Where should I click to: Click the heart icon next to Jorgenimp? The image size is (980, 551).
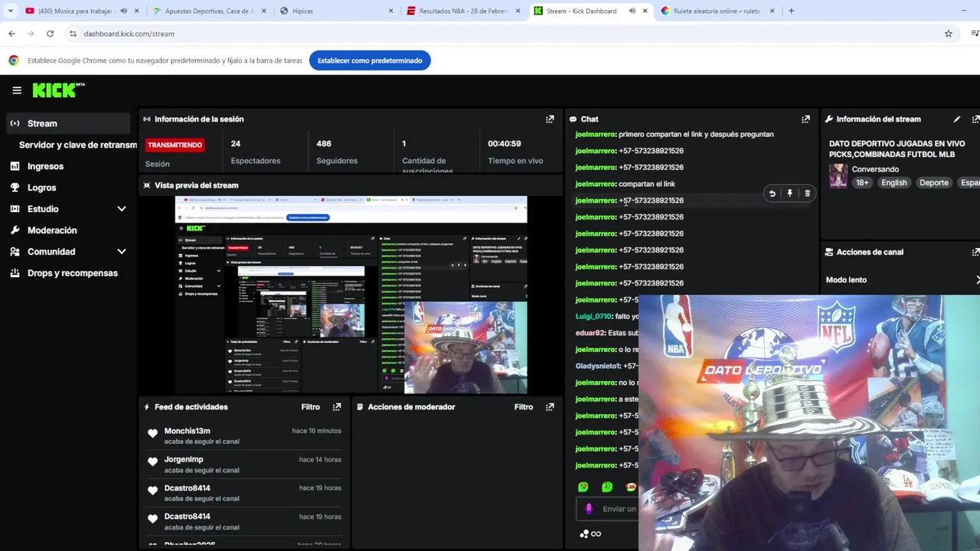(152, 463)
